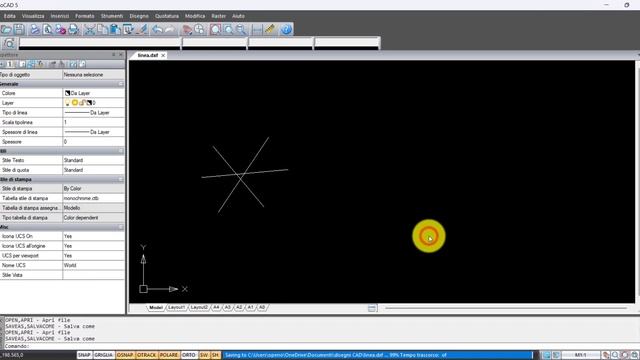Click the Copy icon in toolbar
This screenshot has height=360, width=640.
(102, 29)
